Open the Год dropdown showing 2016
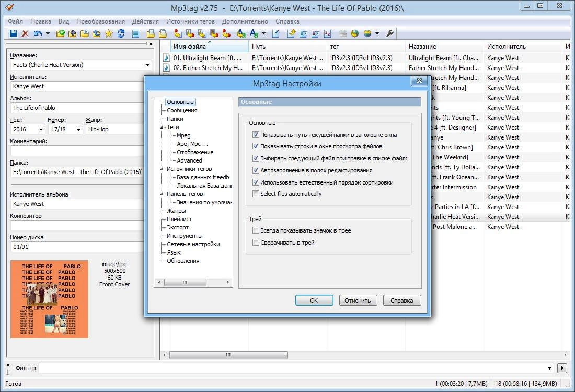The image size is (575, 392). [x=41, y=129]
